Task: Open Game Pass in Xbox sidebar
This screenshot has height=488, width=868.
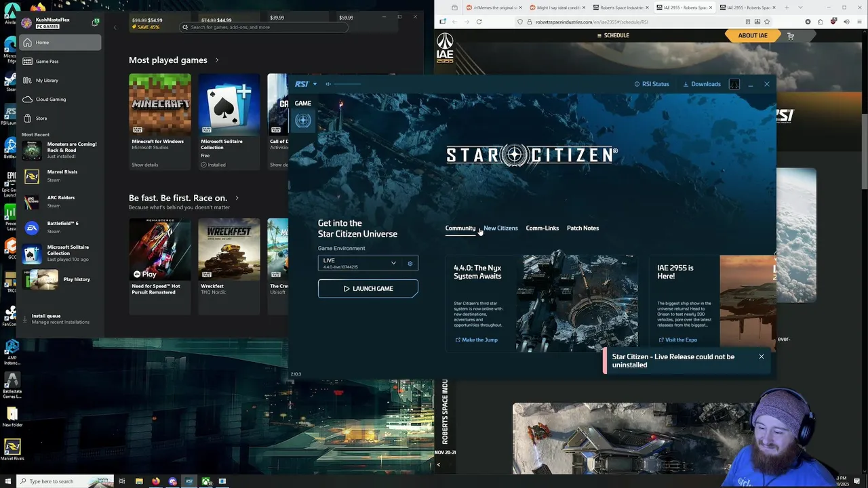Action: click(x=60, y=61)
